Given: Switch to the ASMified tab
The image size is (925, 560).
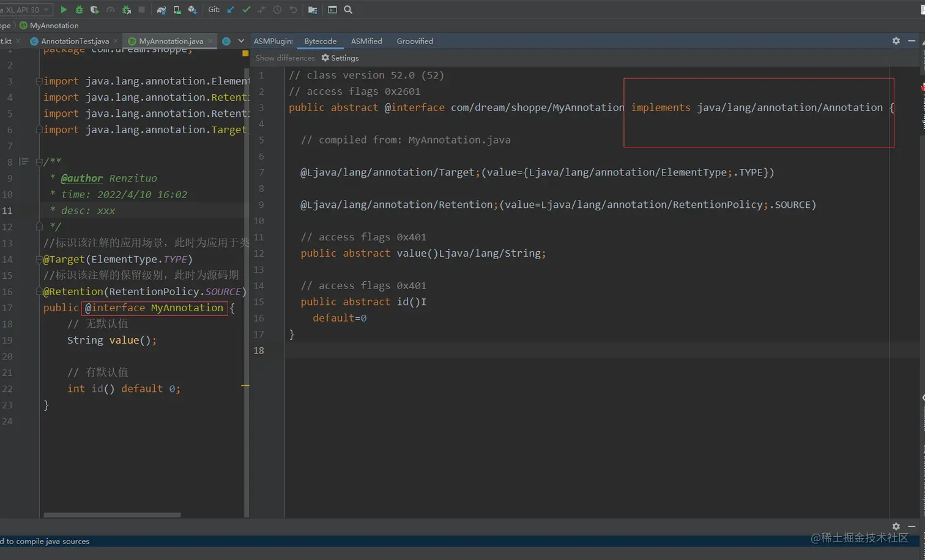Looking at the screenshot, I should point(366,41).
